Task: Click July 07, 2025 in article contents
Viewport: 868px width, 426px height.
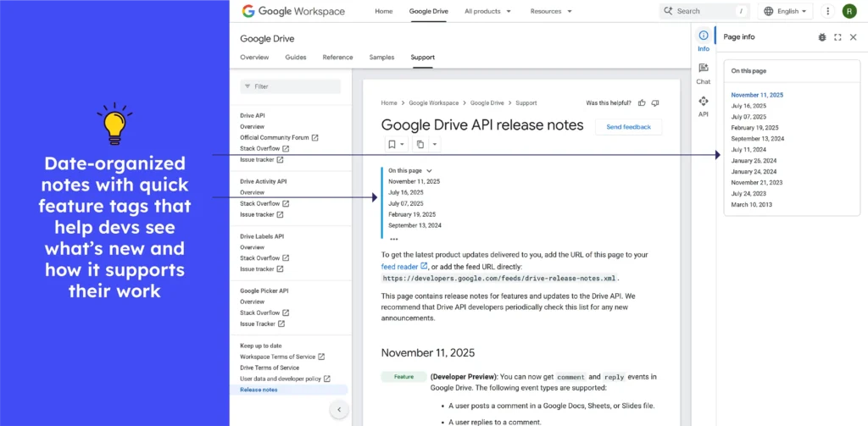Action: coord(406,203)
